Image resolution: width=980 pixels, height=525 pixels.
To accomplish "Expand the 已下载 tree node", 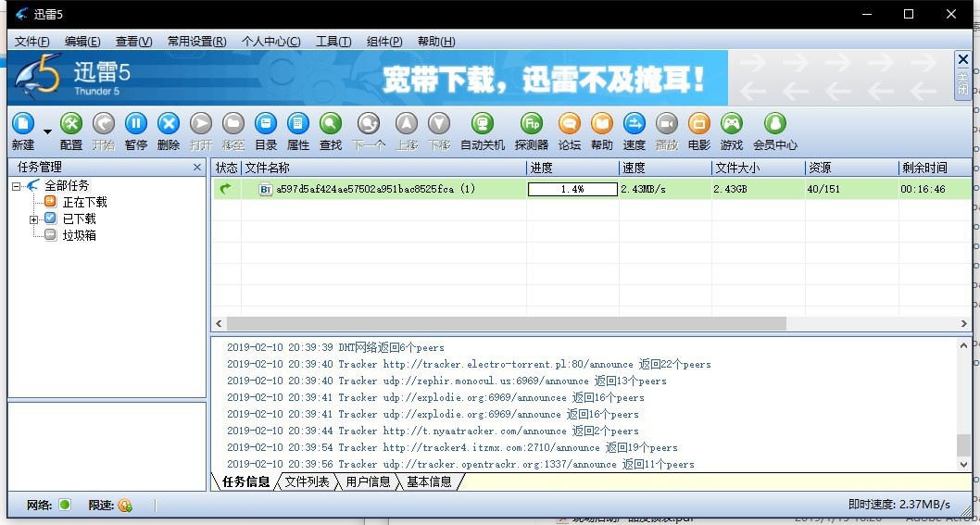I will coord(34,219).
